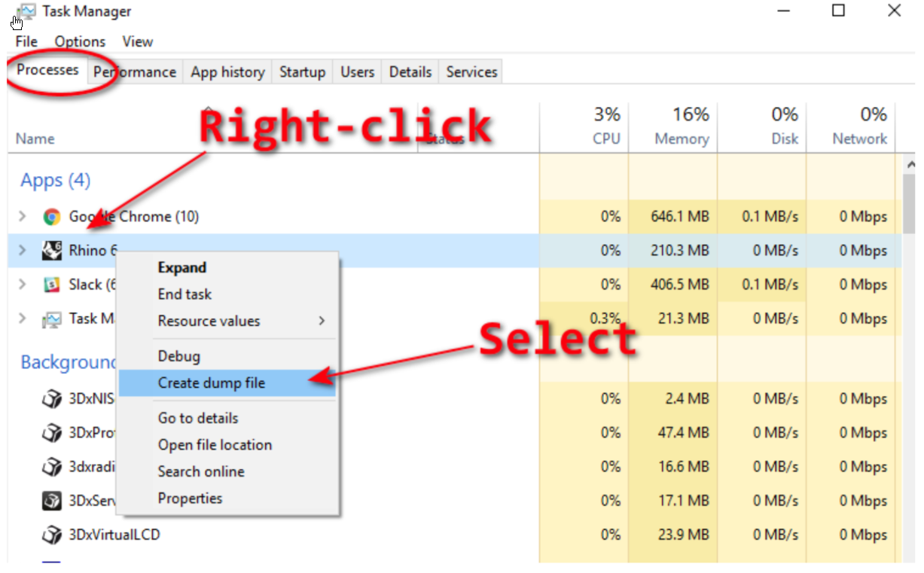Maximize the Task Manager window
924x573 pixels.
(838, 11)
